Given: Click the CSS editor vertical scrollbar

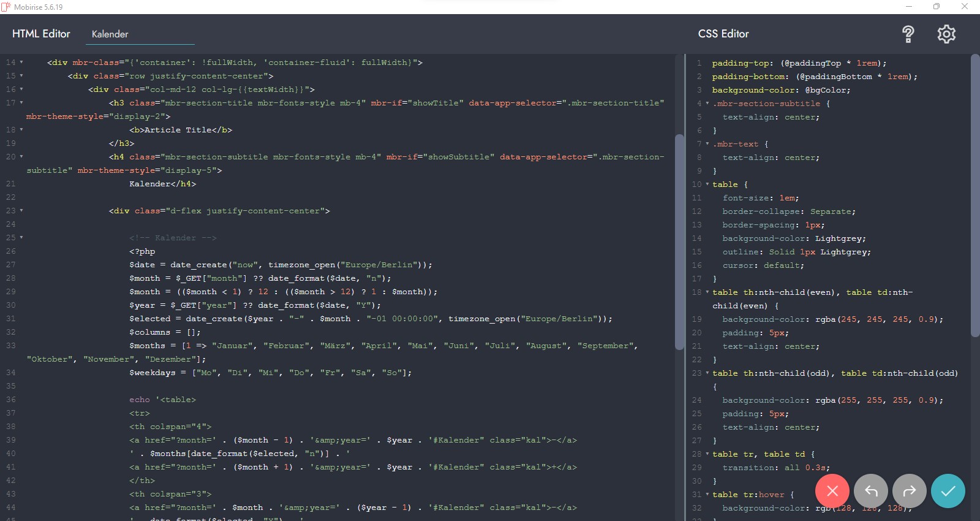Looking at the screenshot, I should point(975,196).
